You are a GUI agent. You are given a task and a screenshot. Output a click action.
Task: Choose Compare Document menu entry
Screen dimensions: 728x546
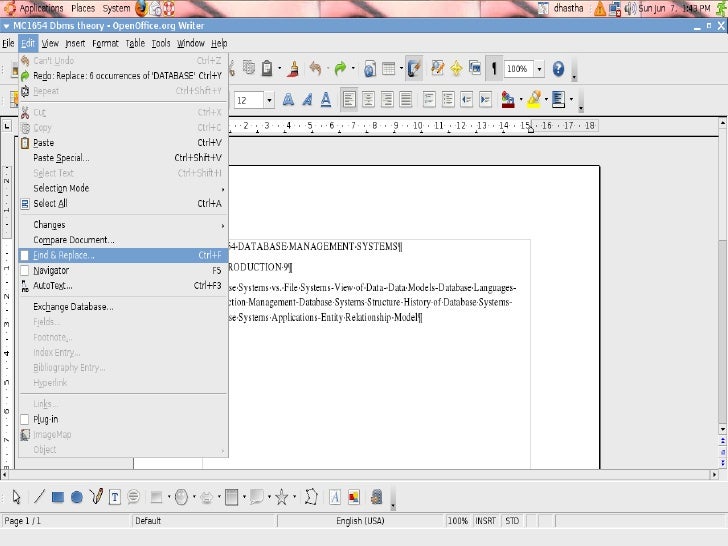(x=123, y=240)
